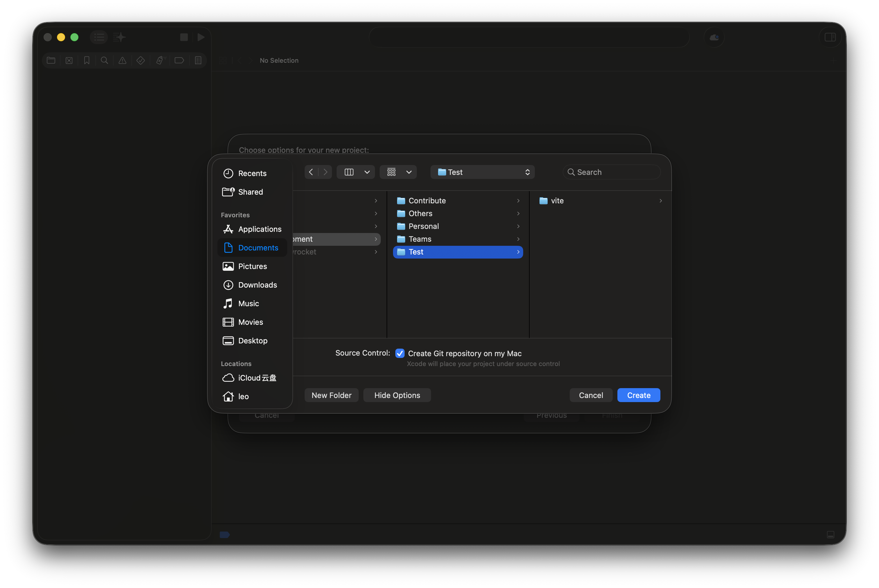The width and height of the screenshot is (879, 588).
Task: Expand the vite folder chevron
Action: click(x=660, y=201)
